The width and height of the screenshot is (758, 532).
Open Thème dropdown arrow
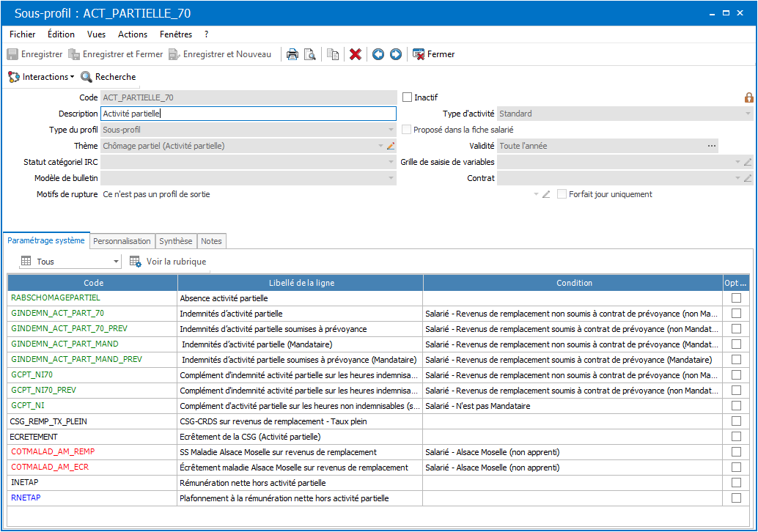click(x=380, y=146)
